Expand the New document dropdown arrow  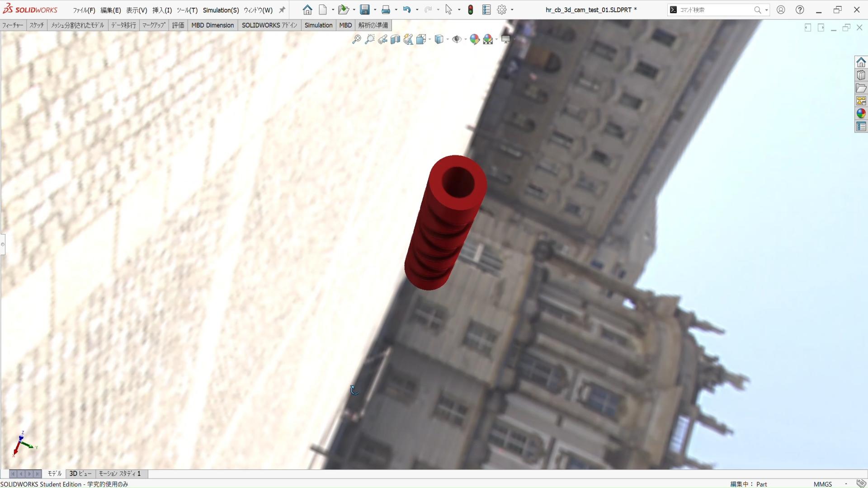point(333,9)
